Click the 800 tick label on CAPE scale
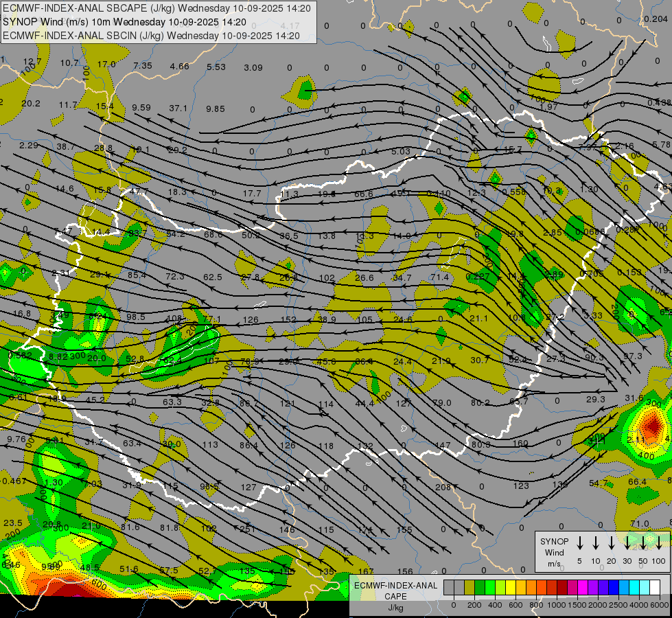This screenshot has width=672, height=618. [536, 605]
